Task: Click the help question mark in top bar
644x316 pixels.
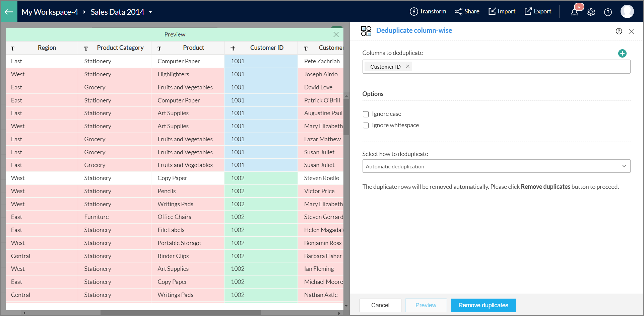Action: (x=608, y=12)
